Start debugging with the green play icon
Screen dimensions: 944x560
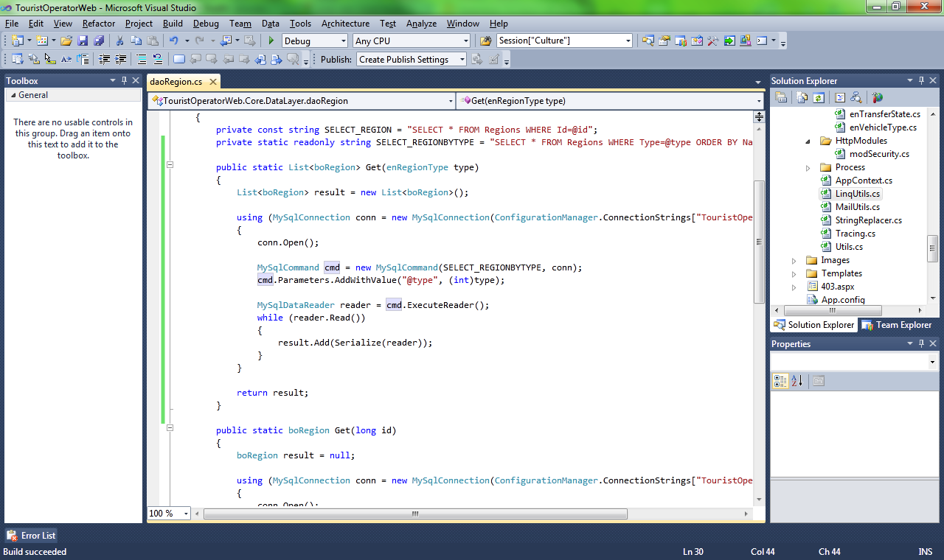(271, 41)
